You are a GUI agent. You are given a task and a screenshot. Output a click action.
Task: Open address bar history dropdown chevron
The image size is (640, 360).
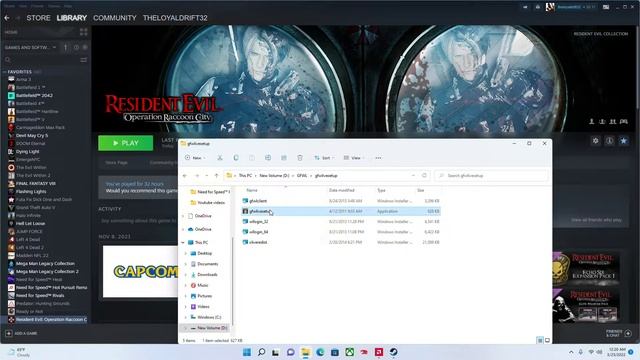(413, 176)
